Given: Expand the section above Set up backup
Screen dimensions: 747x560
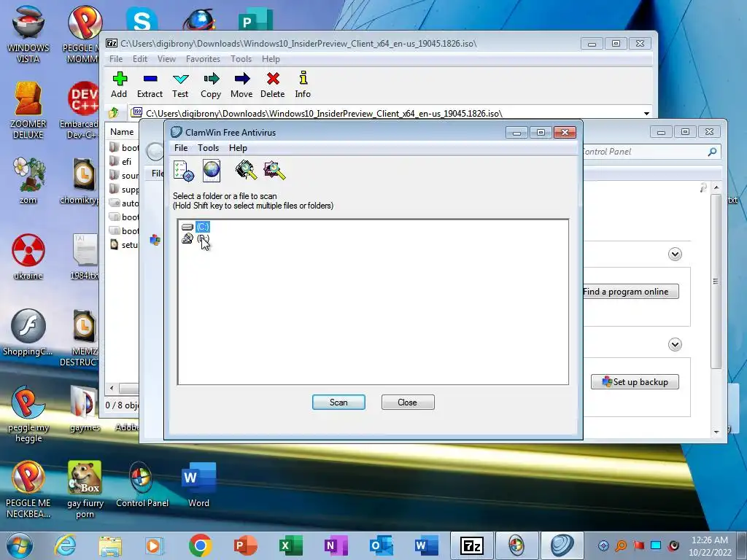Looking at the screenshot, I should click(675, 344).
